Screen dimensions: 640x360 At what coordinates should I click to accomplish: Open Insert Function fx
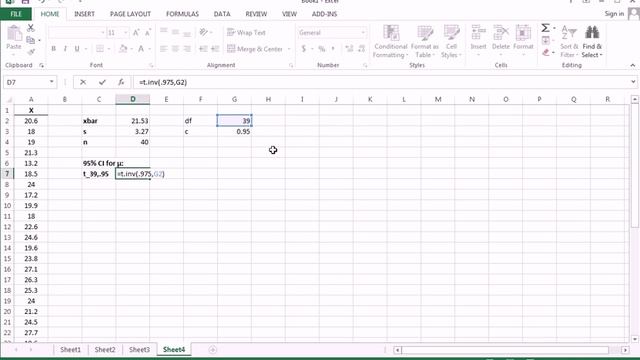(121, 82)
